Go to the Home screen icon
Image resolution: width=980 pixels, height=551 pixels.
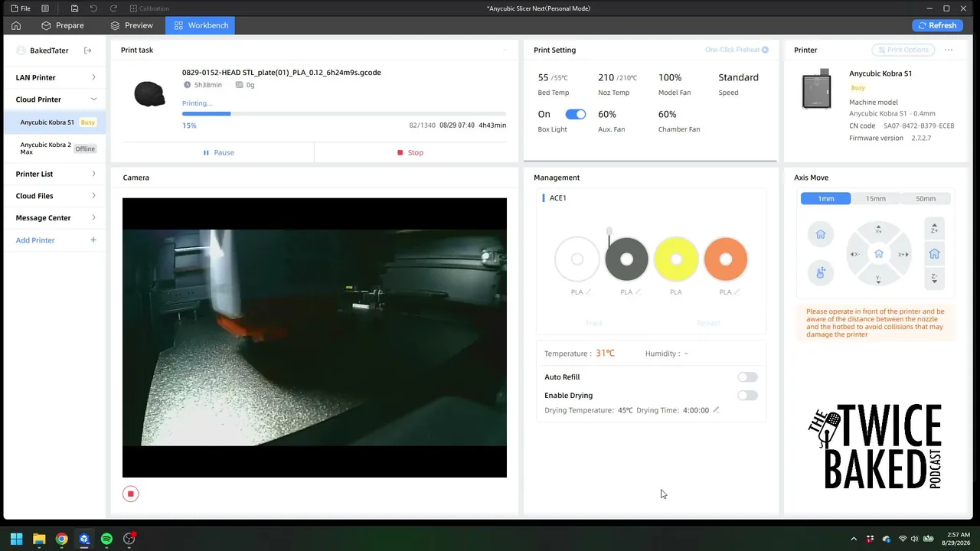16,25
